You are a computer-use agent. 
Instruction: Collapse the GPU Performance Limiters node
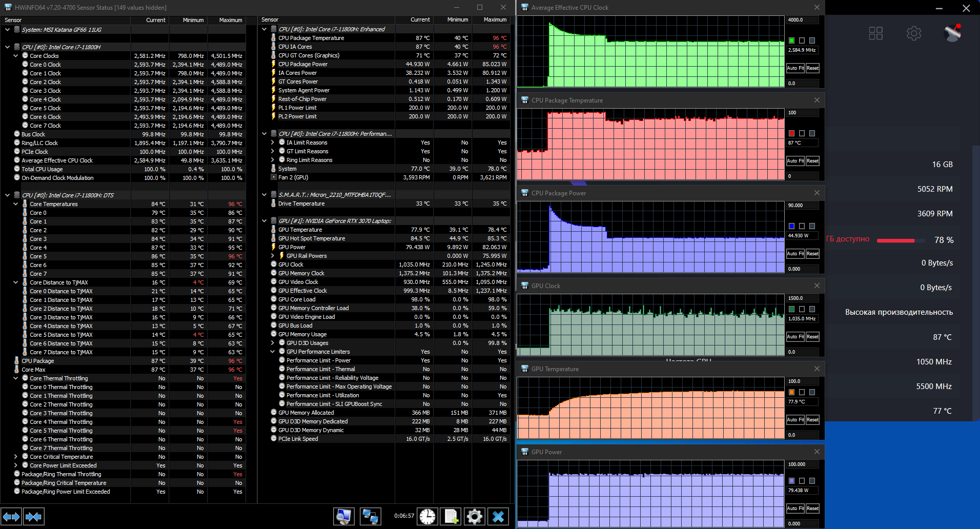[x=273, y=352]
